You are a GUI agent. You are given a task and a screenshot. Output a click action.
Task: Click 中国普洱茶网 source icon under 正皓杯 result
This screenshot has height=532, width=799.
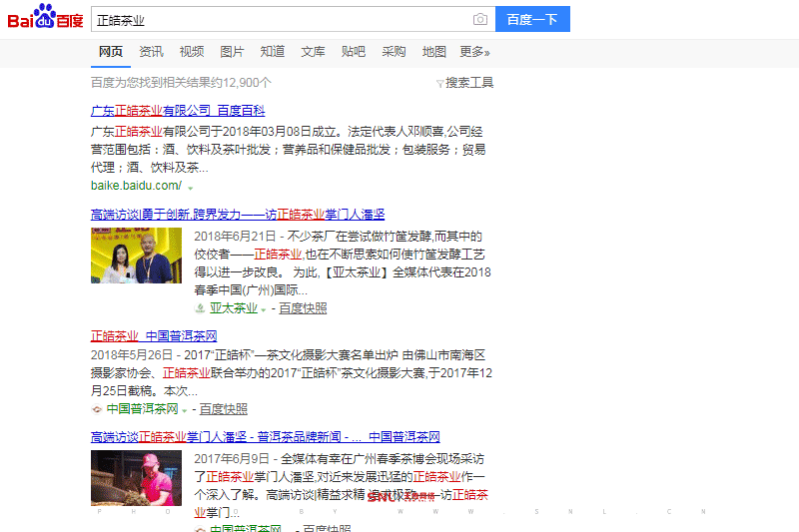click(96, 409)
